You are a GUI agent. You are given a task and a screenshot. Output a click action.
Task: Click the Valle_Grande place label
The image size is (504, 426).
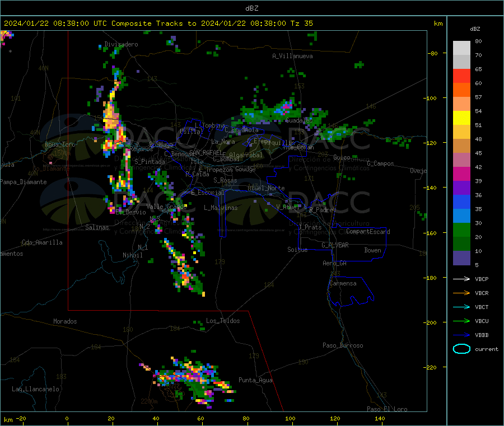tap(166, 207)
